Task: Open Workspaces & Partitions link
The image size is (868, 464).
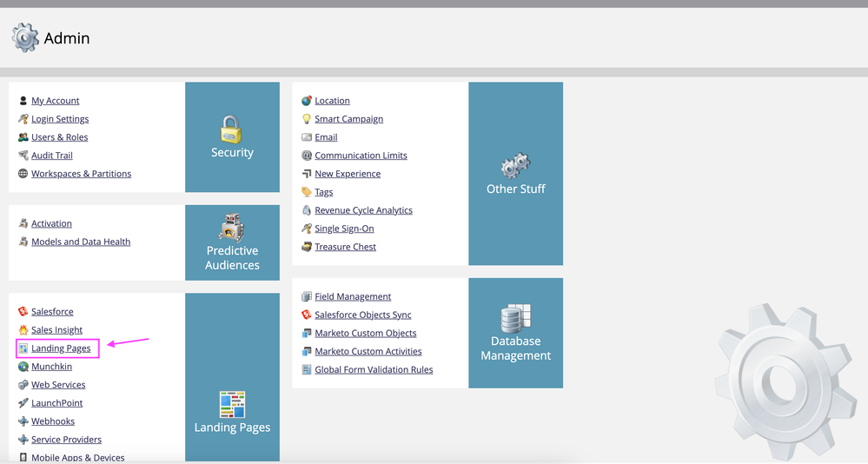Action: (x=82, y=174)
